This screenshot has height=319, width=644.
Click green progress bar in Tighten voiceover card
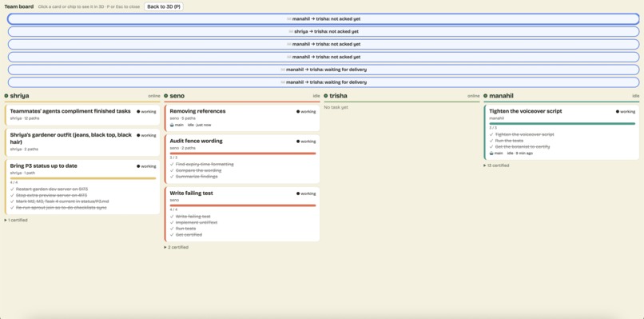point(563,123)
